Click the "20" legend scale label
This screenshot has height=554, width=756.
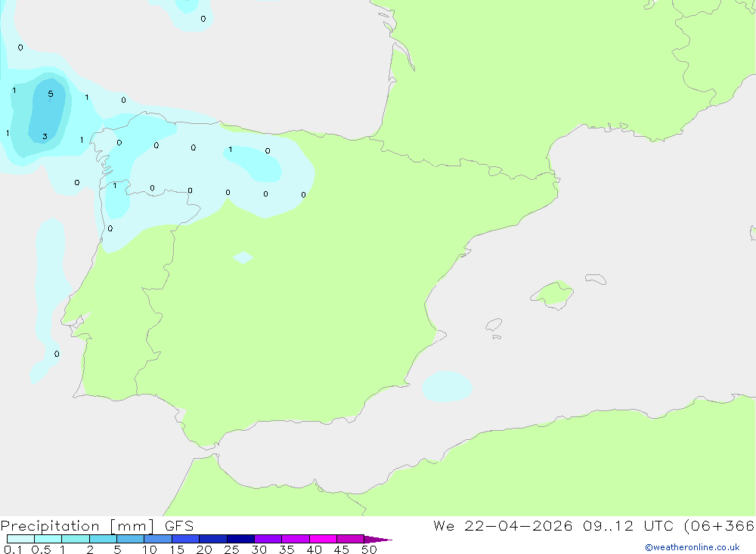204,549
